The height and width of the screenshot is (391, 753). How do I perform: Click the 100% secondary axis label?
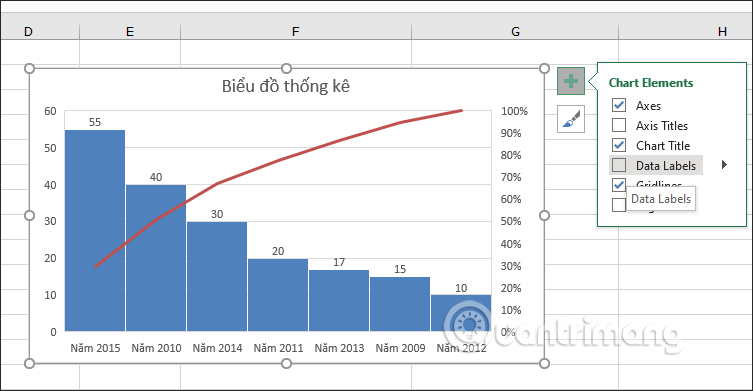pyautogui.click(x=514, y=111)
